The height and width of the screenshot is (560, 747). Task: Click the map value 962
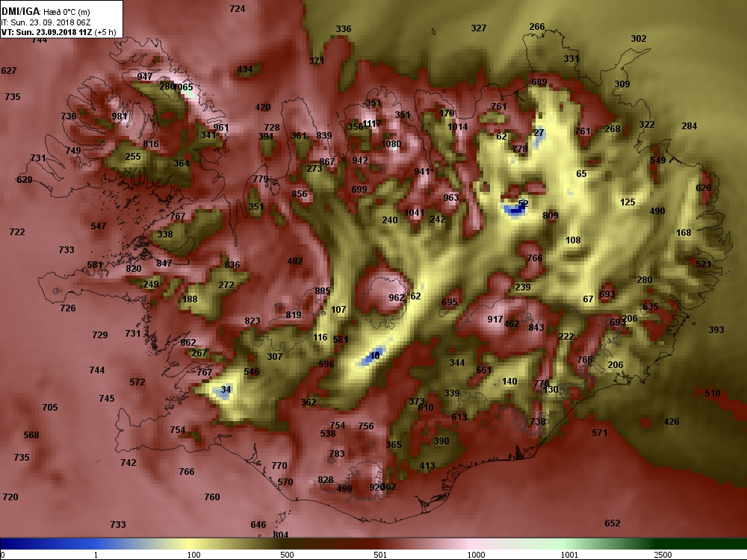click(397, 298)
